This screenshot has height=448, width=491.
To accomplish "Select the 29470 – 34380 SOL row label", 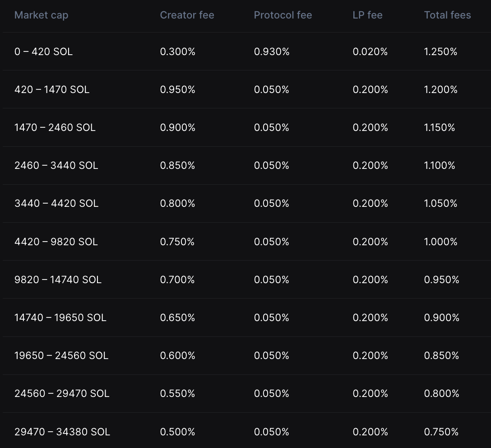I will pos(62,432).
